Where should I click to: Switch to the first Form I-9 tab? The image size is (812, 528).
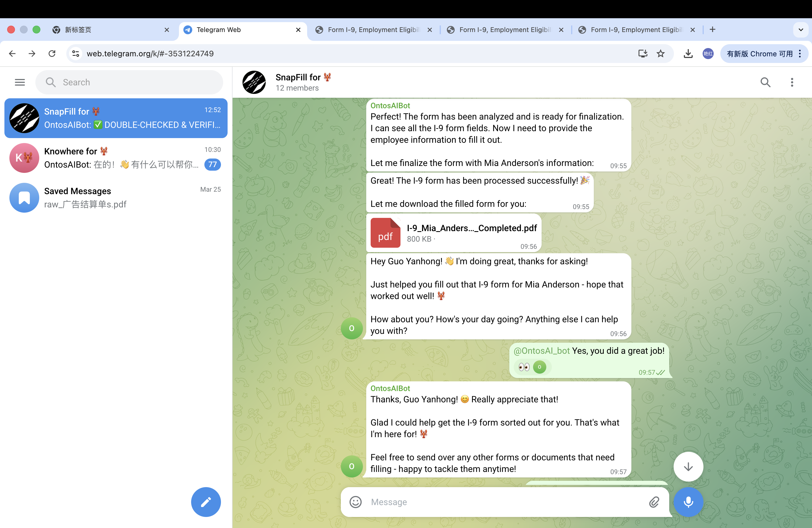pyautogui.click(x=373, y=30)
